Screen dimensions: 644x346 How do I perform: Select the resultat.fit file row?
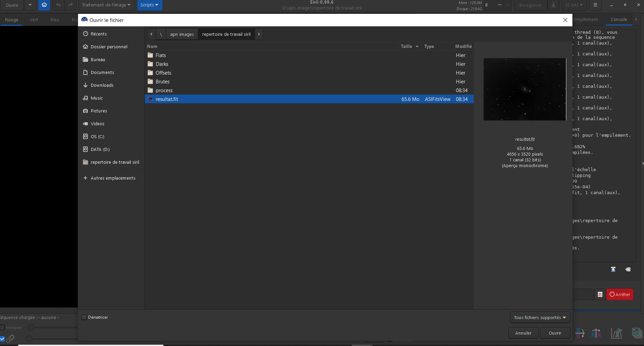click(x=309, y=99)
